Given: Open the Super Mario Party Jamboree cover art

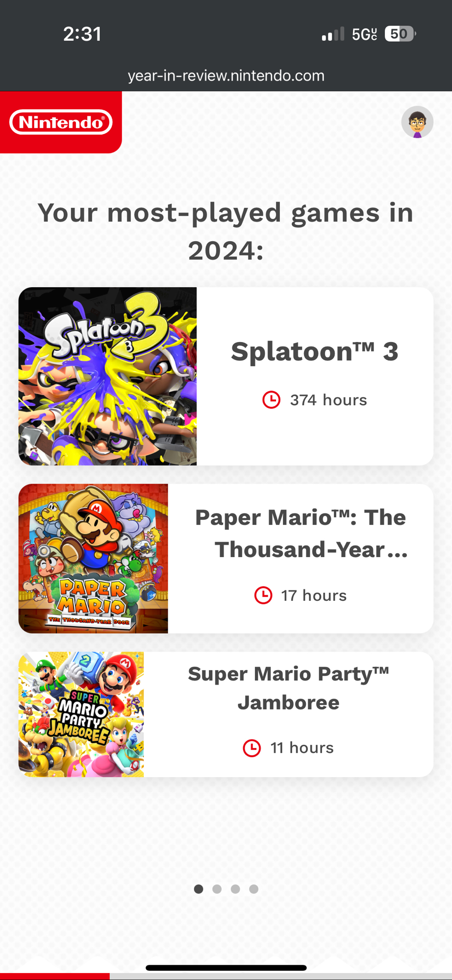Looking at the screenshot, I should 81,714.
